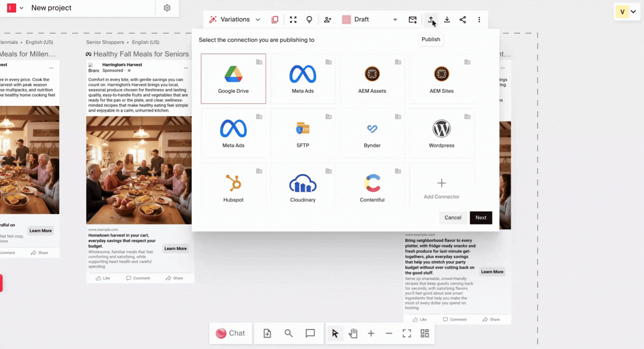
Task: Select the Wordpress connector
Action: (441, 133)
